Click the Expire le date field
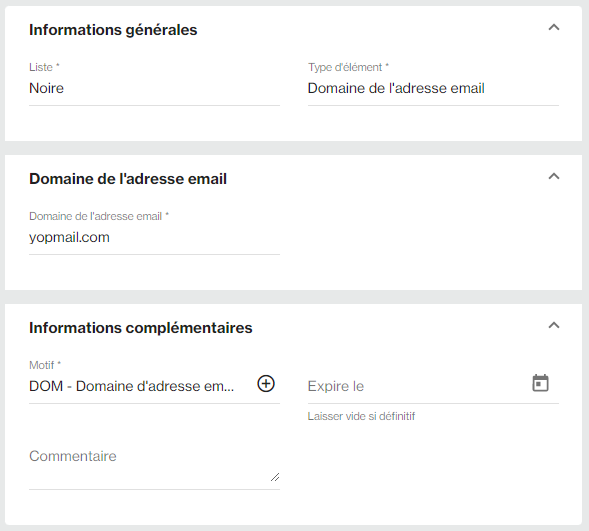The image size is (589, 531). tap(417, 386)
